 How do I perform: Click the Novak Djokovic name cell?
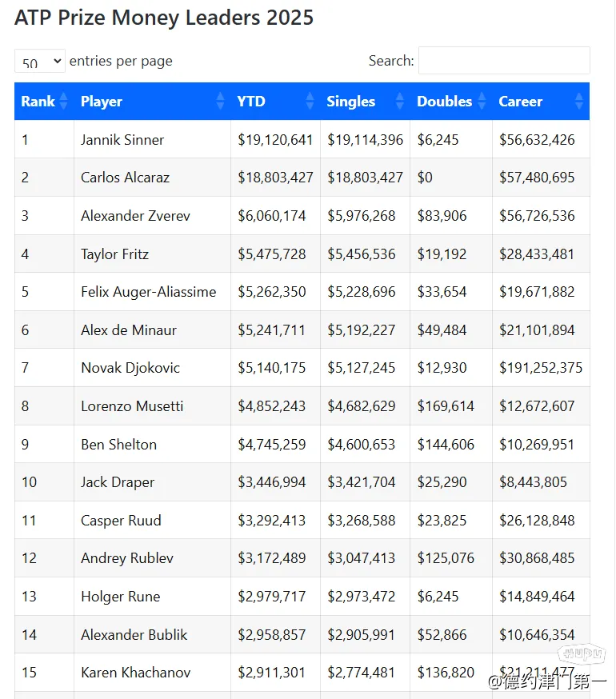pos(130,368)
